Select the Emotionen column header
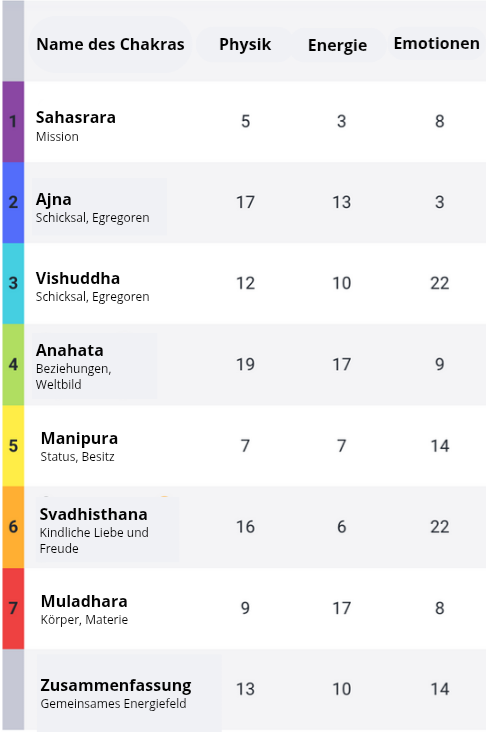Viewport: 486px width, 732px height. coord(437,43)
